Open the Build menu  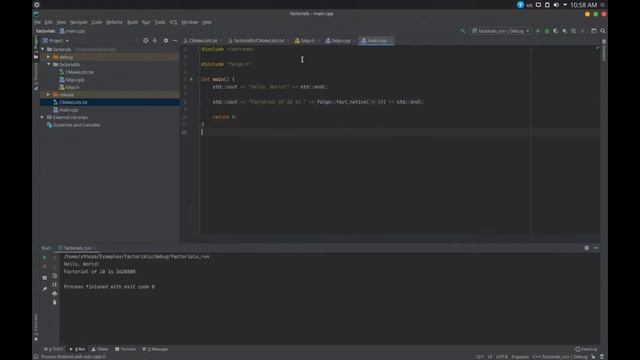click(132, 22)
